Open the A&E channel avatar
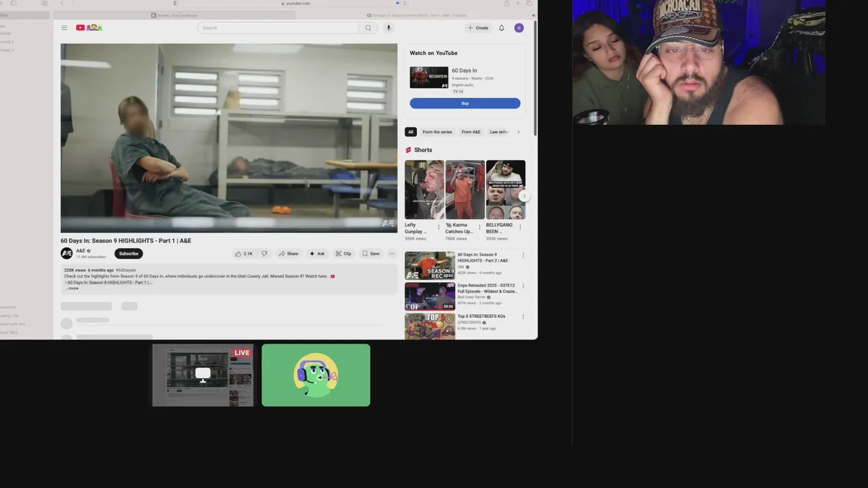Viewport: 868px width, 488px height. 66,253
